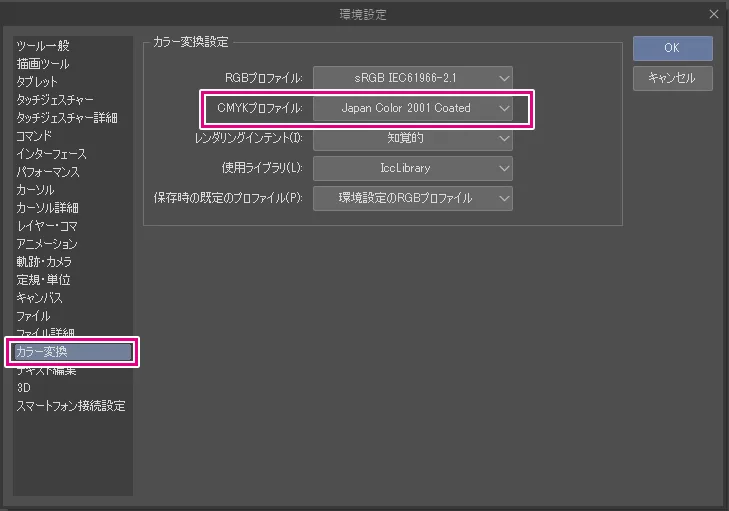This screenshot has height=511, width=729.
Task: Close the 環境設定 dialog window
Action: point(714,14)
